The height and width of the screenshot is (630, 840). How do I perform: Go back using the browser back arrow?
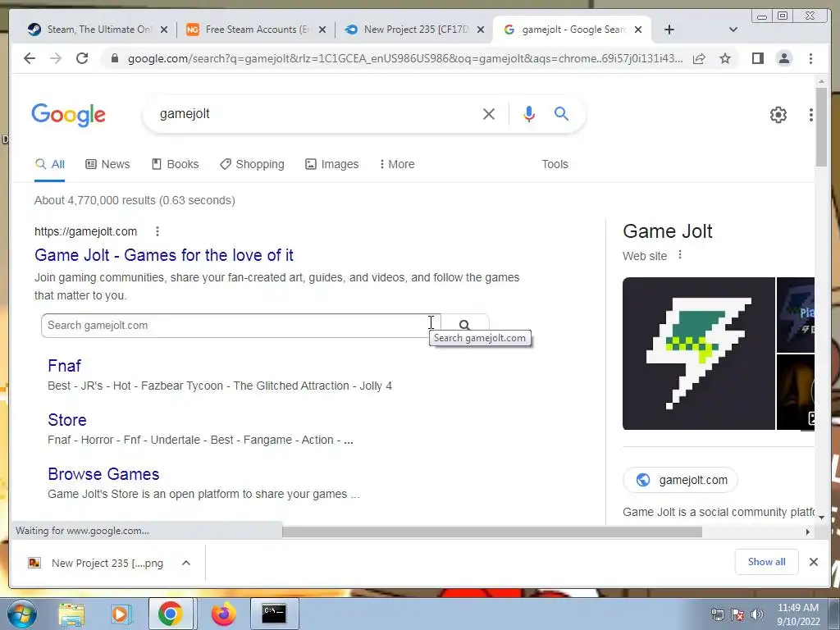[x=30, y=58]
